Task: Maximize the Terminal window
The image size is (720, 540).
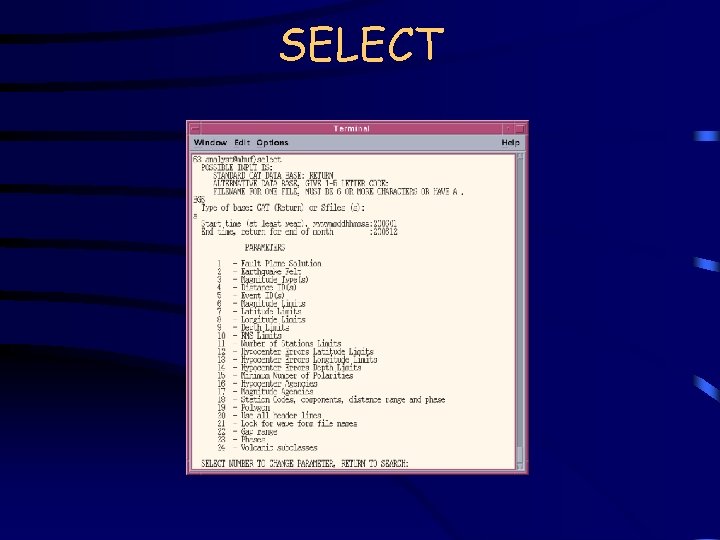Action: tap(520, 129)
